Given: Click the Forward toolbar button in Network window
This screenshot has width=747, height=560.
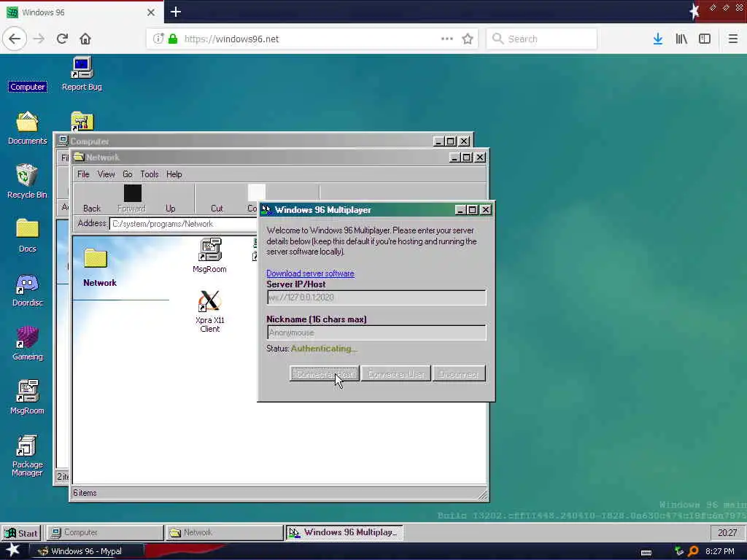Looking at the screenshot, I should coord(131,199).
